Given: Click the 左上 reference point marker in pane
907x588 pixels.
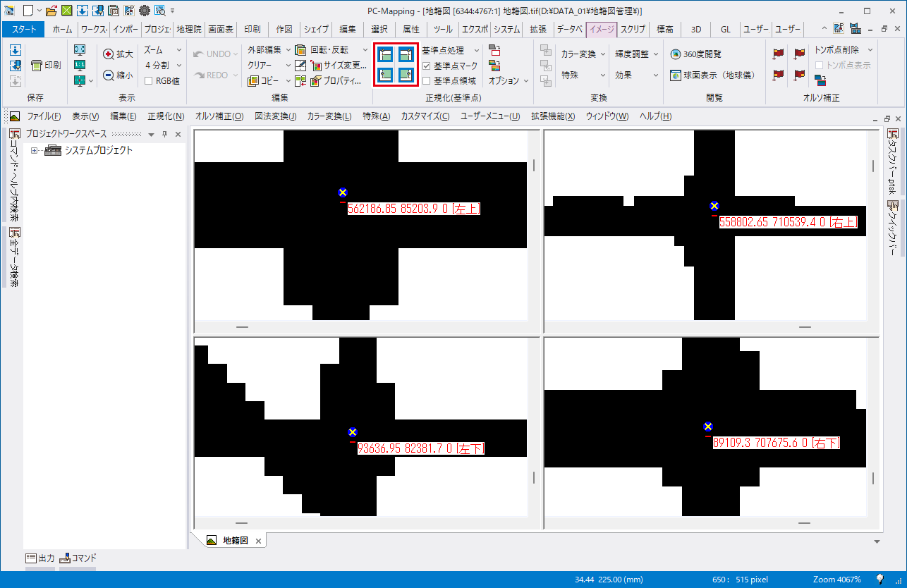Looking at the screenshot, I should click(343, 192).
